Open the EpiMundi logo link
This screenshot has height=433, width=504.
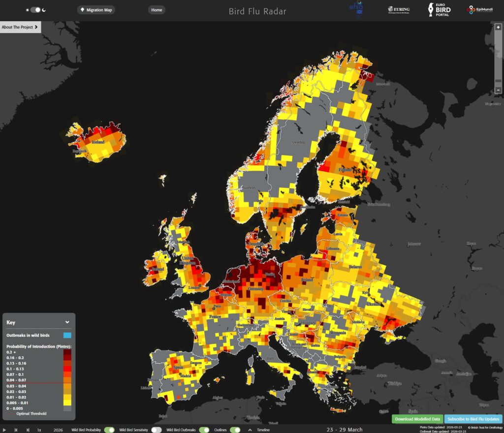(x=480, y=10)
